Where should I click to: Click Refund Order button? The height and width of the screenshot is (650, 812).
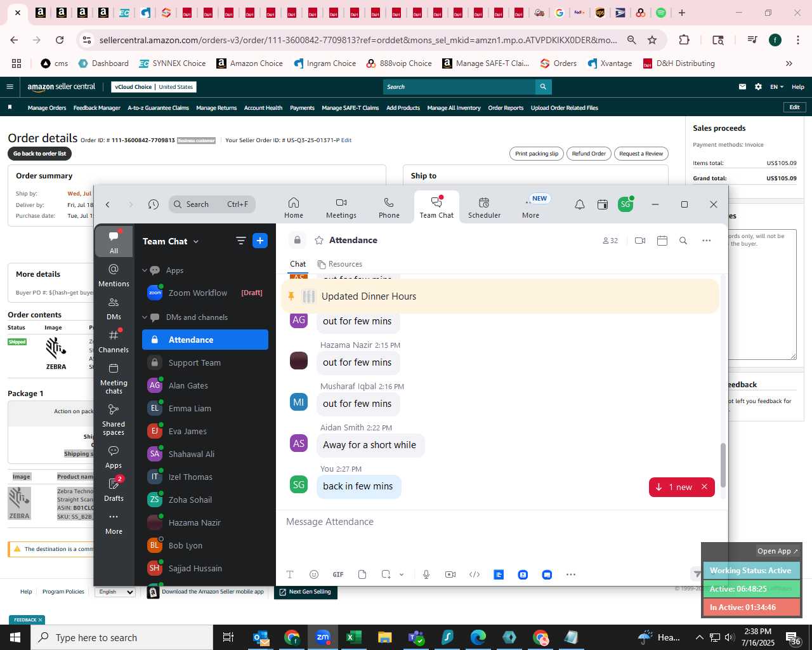[x=589, y=154]
